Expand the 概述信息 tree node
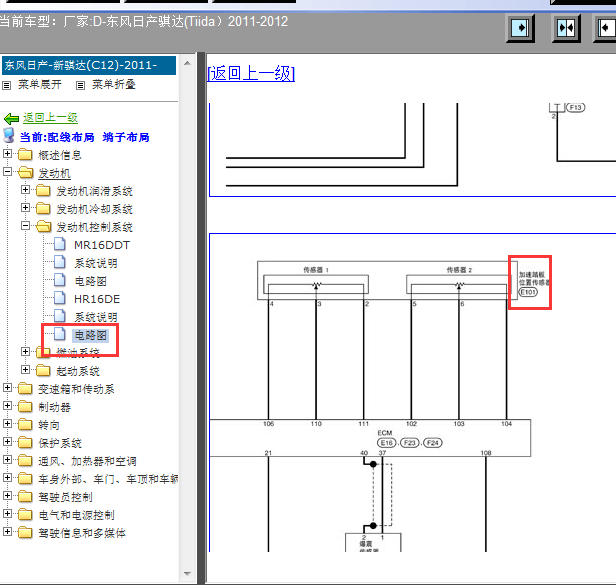The height and width of the screenshot is (585, 616). point(7,153)
